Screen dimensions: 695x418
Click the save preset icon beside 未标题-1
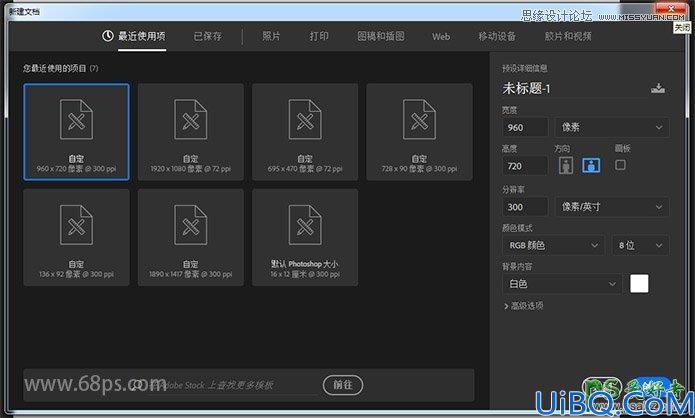pyautogui.click(x=658, y=88)
